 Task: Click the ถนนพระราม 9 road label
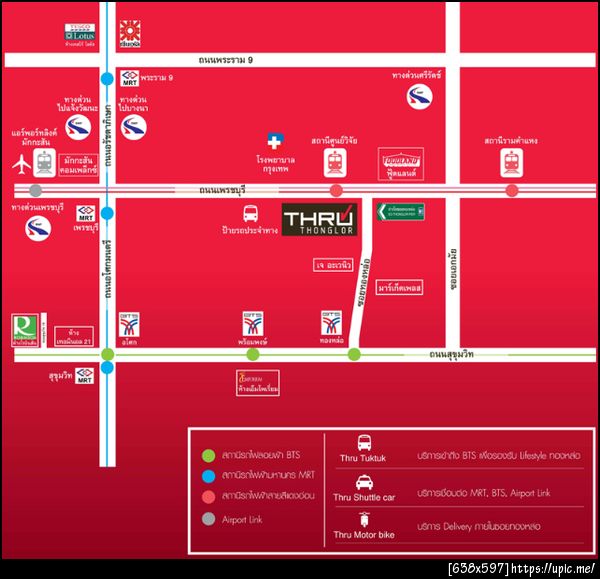(226, 60)
